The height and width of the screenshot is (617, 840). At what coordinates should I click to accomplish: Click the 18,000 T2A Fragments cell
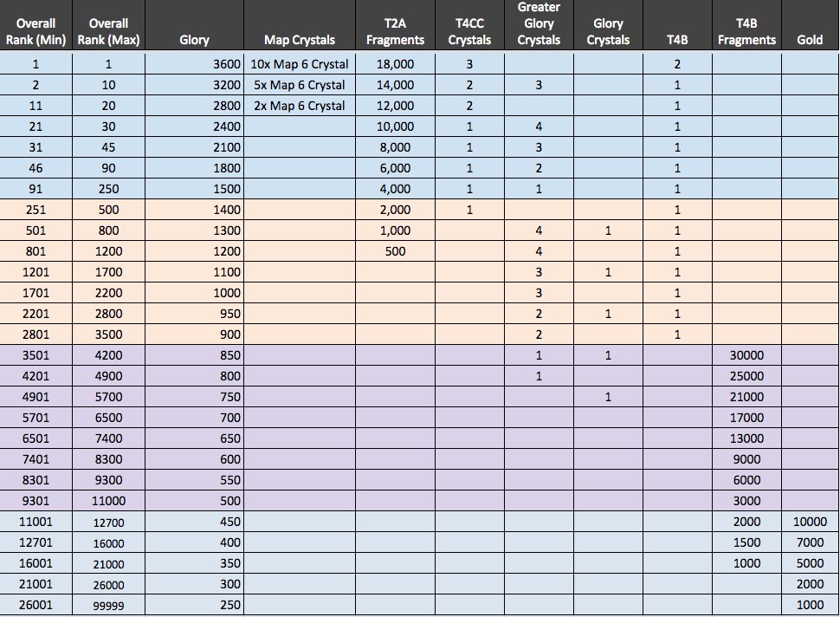click(x=395, y=64)
